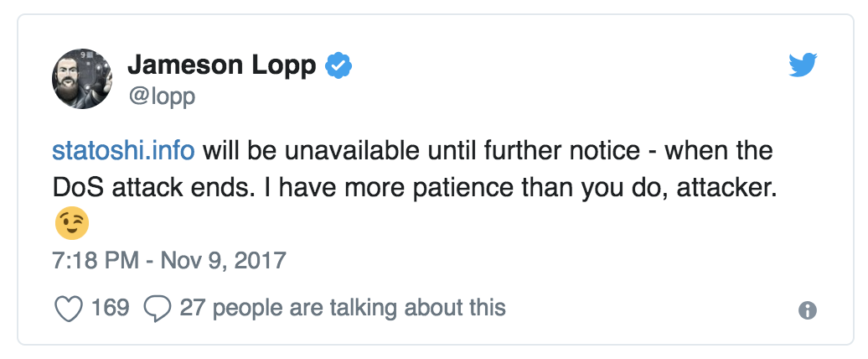The height and width of the screenshot is (359, 868).
Task: Click the Twitter bird logo
Action: pos(803,65)
